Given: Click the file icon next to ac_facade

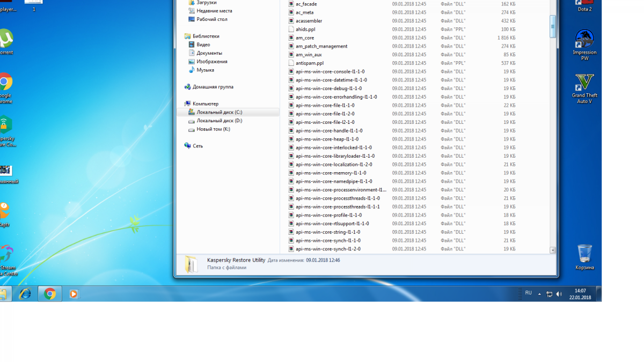Looking at the screenshot, I should tap(291, 4).
